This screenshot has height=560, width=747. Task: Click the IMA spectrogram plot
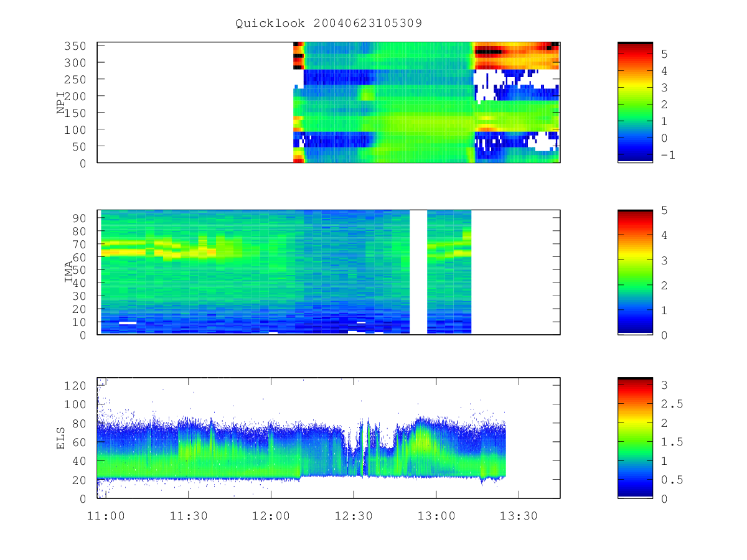(x=329, y=272)
